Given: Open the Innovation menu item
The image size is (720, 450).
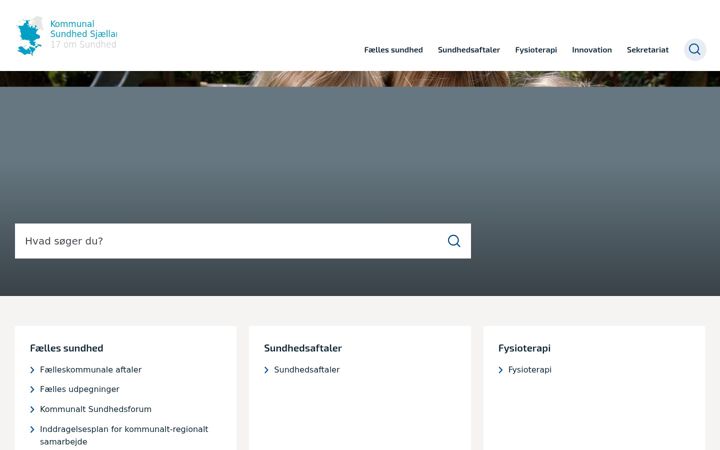Looking at the screenshot, I should (x=591, y=50).
